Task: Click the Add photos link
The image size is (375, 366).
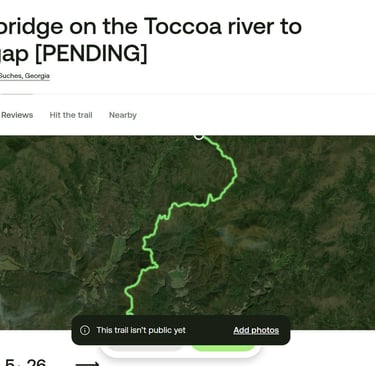Action: [x=256, y=330]
